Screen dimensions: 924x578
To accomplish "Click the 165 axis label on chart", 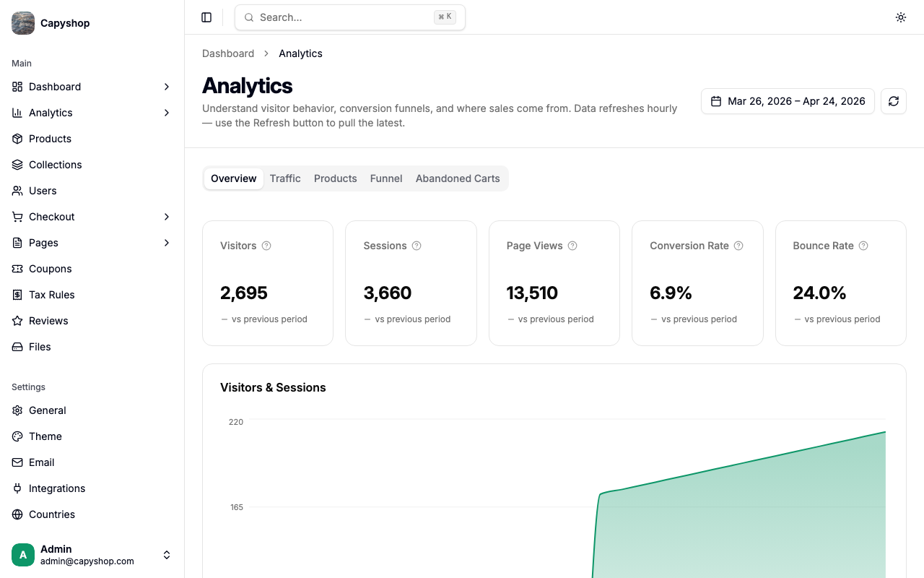I will [x=237, y=507].
